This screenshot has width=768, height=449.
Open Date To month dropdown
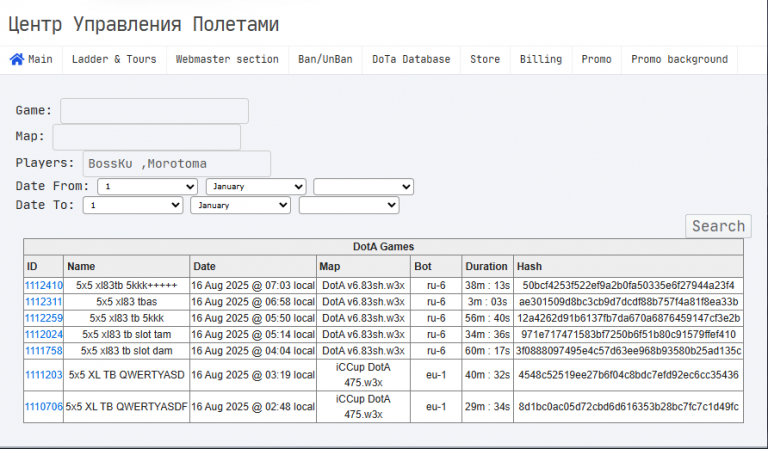point(240,205)
